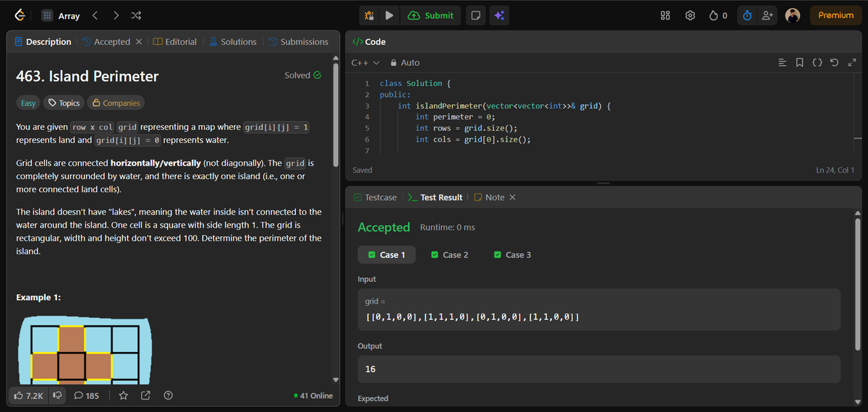This screenshot has width=868, height=412.
Task: Pick a random problem with shuffle icon
Action: 136,15
